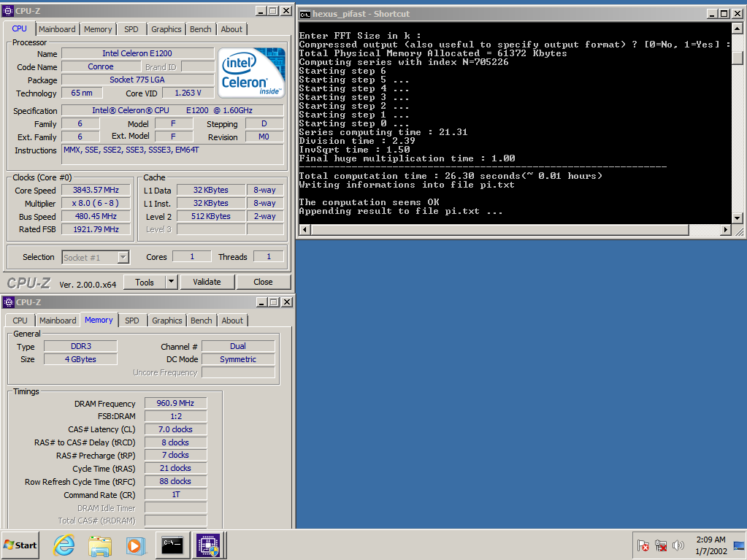Click the Command Rate value 1T
This screenshot has height=560, width=747.
click(x=175, y=494)
